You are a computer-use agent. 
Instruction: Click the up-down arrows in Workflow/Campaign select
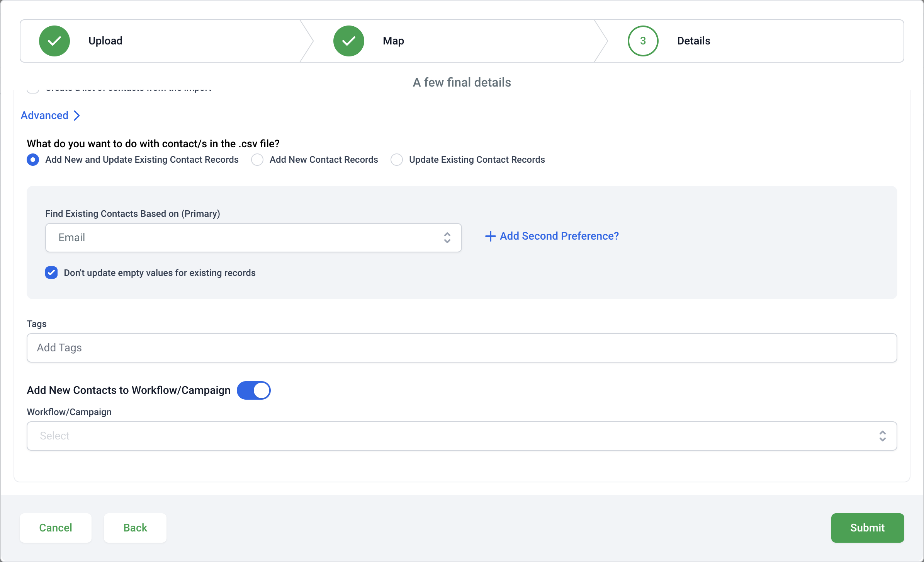pyautogui.click(x=882, y=436)
